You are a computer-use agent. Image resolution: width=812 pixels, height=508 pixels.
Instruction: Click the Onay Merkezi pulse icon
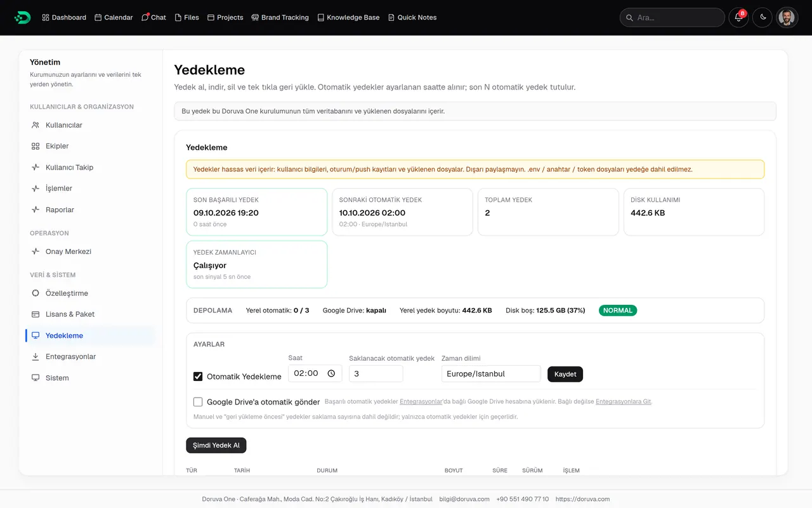point(36,251)
